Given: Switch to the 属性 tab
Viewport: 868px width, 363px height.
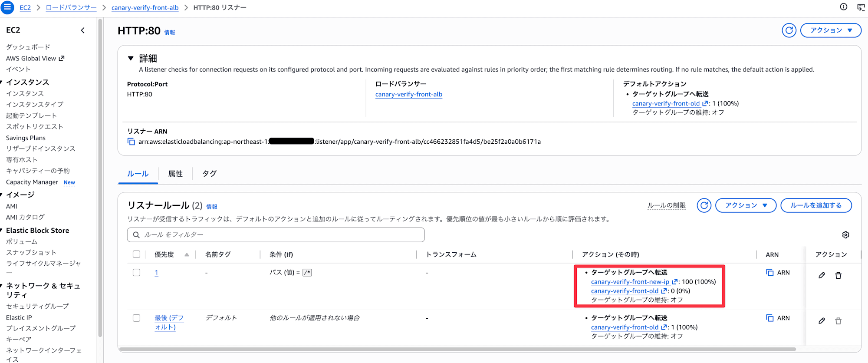Looking at the screenshot, I should pos(175,174).
